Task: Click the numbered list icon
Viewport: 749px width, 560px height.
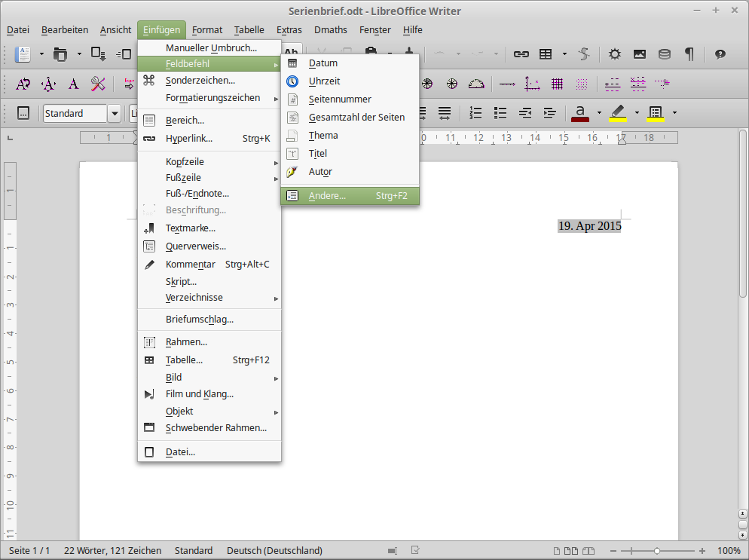Action: (475, 113)
